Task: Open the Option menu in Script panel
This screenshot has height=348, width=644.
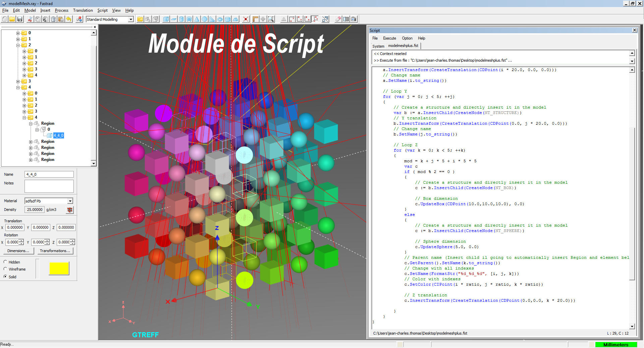Action: click(x=407, y=38)
